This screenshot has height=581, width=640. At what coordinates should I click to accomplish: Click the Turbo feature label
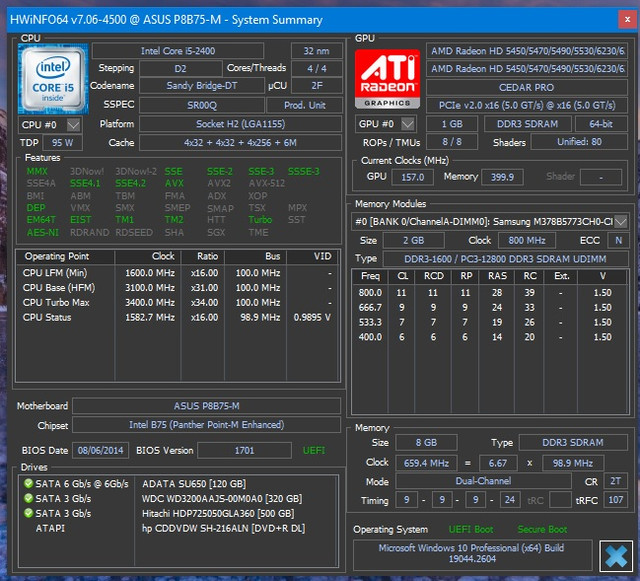260,220
